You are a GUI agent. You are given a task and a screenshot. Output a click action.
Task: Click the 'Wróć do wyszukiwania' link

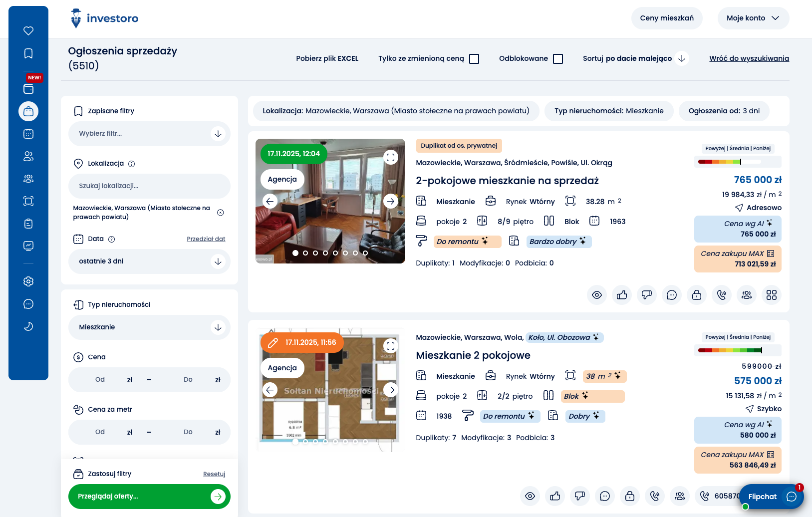coord(749,58)
